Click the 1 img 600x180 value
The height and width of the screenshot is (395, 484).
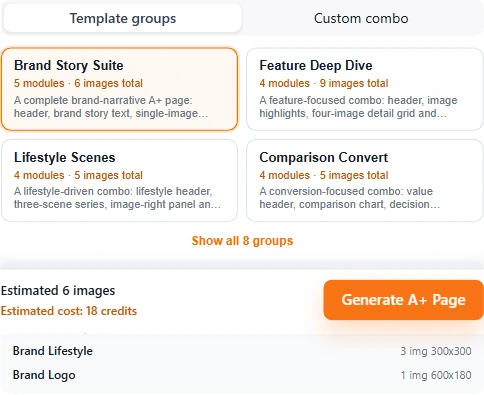(x=436, y=375)
